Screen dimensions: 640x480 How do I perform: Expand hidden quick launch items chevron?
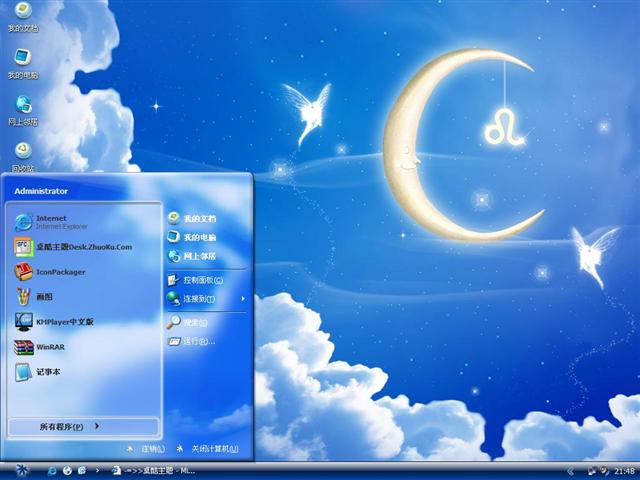pyautogui.click(x=98, y=470)
